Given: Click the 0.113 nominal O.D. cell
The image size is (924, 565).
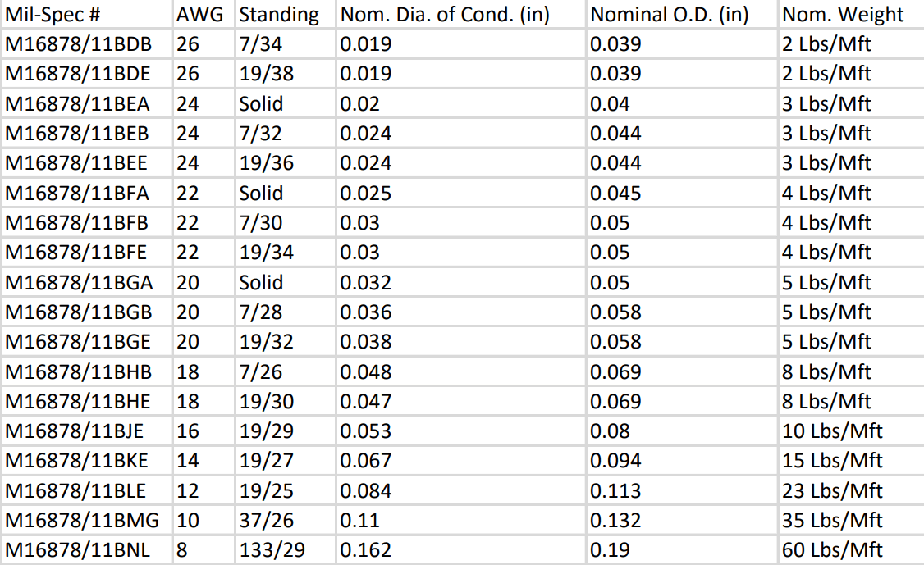Looking at the screenshot, I should click(x=683, y=490).
